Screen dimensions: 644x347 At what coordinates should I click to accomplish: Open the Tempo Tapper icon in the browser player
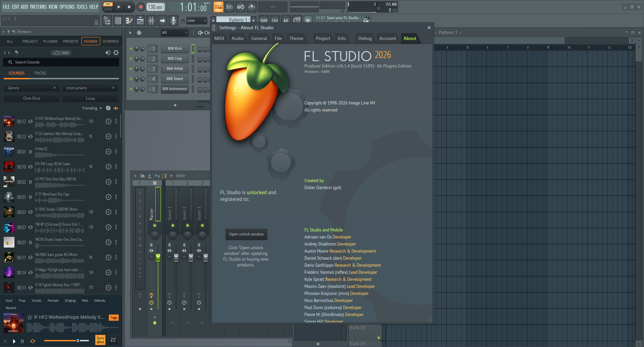[113, 340]
